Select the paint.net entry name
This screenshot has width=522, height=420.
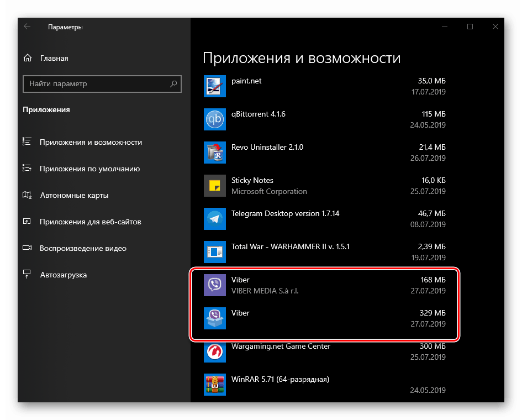(x=246, y=81)
